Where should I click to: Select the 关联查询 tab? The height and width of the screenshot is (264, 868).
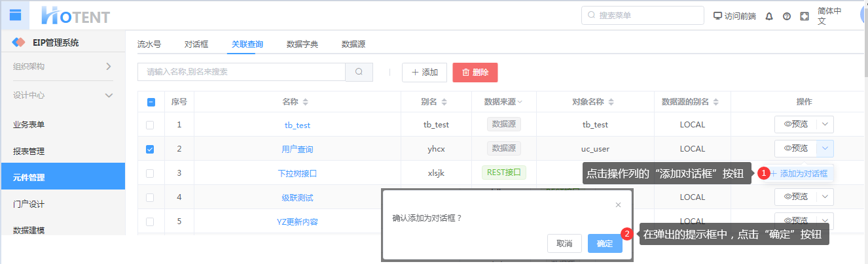[x=247, y=44]
